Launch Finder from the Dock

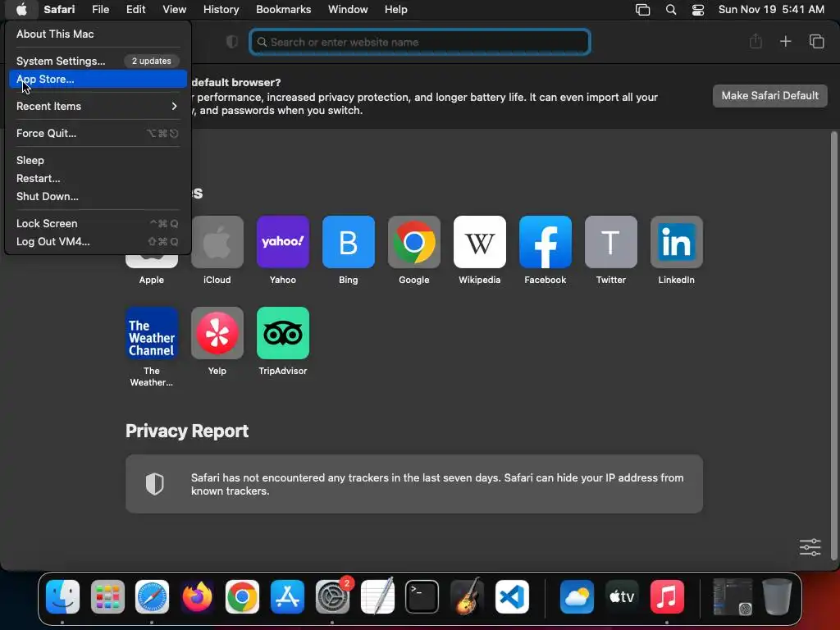click(x=62, y=596)
